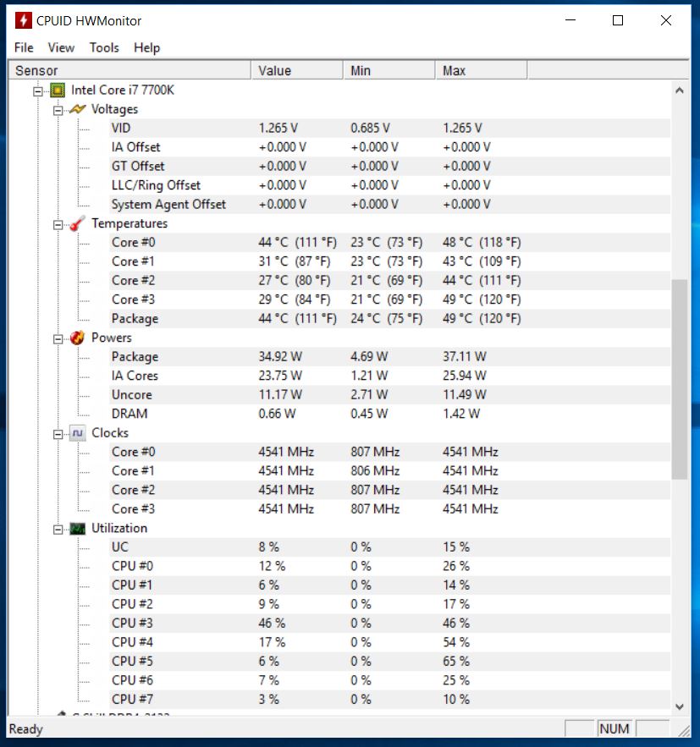
Task: Select the CPU #6 utilization row
Action: click(x=389, y=681)
